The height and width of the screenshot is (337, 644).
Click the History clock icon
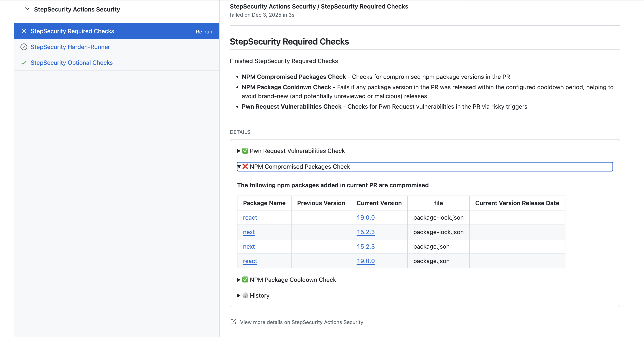(x=245, y=295)
